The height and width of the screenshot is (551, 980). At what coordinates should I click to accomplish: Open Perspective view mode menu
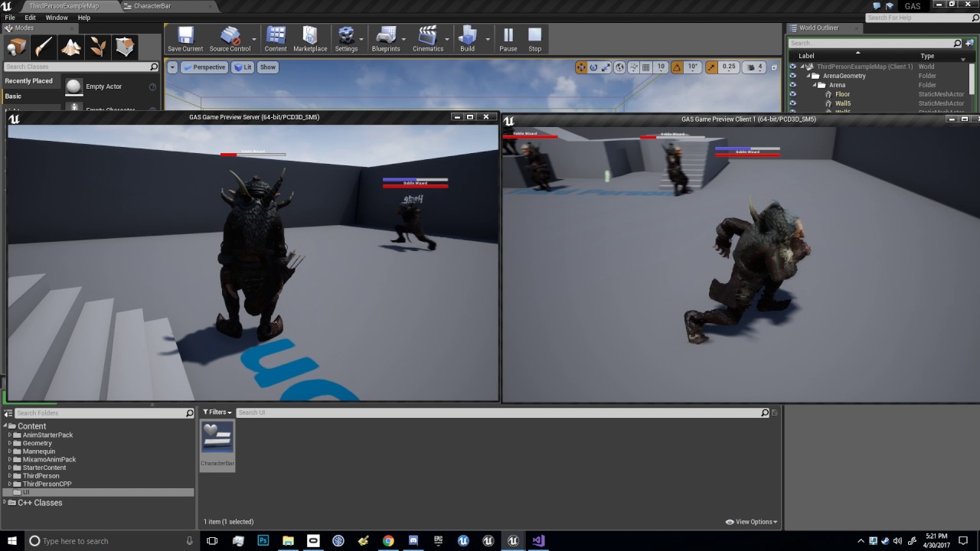[x=204, y=67]
